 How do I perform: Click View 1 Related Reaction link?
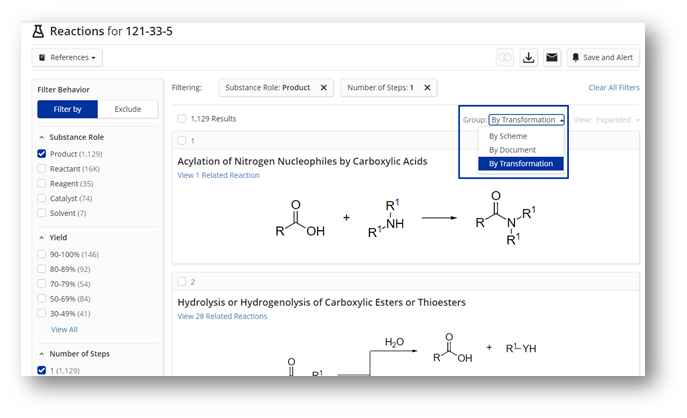[218, 175]
